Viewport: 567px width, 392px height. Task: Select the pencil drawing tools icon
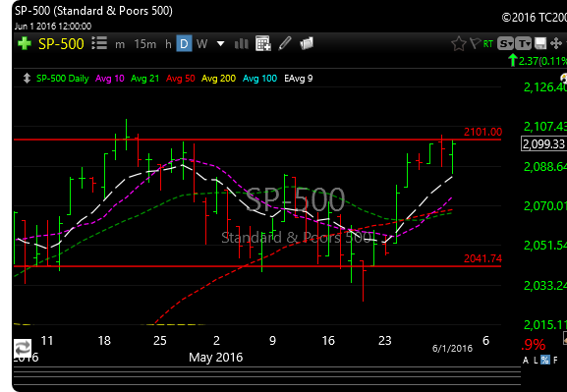tap(285, 43)
